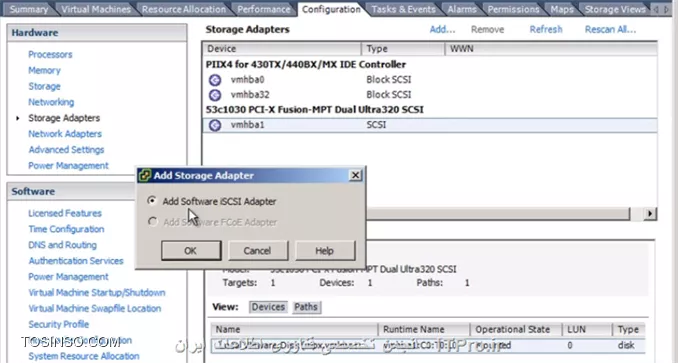Image resolution: width=678 pixels, height=363 pixels.
Task: Switch view to Devices
Action: [268, 307]
